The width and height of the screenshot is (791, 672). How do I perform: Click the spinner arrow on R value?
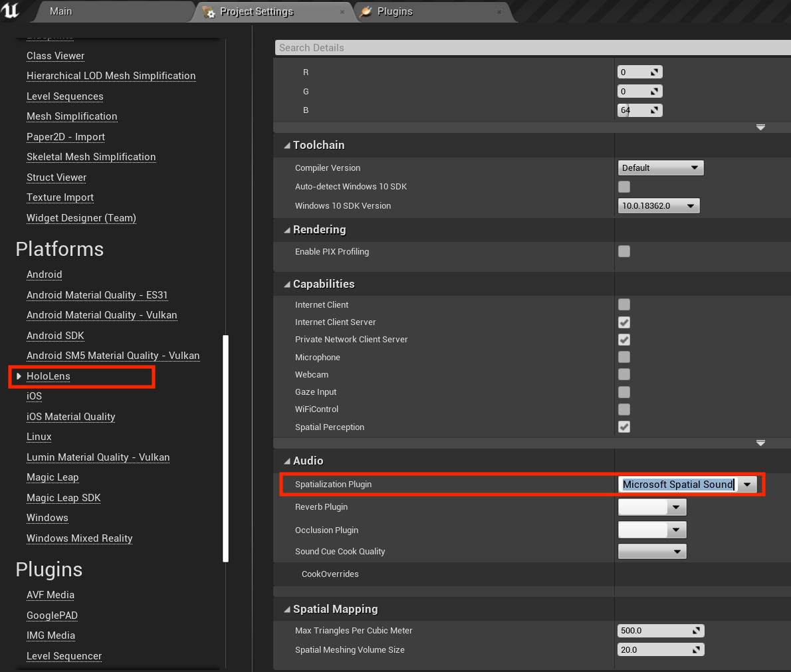point(654,72)
